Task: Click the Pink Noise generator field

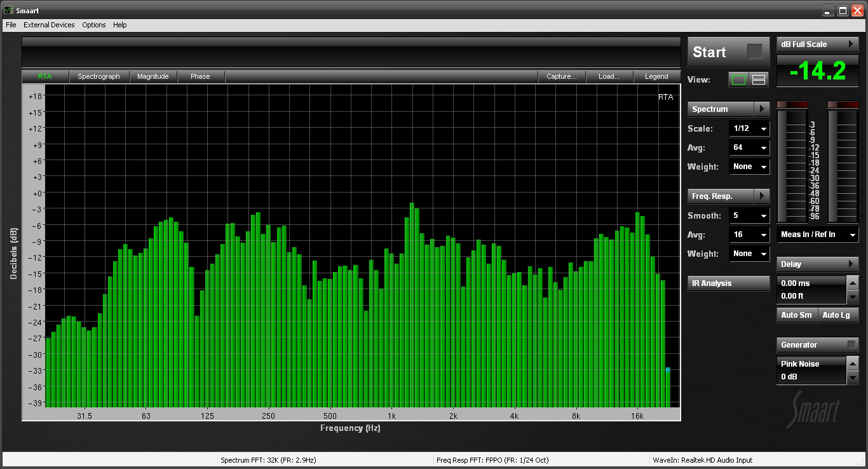Action: click(812, 364)
